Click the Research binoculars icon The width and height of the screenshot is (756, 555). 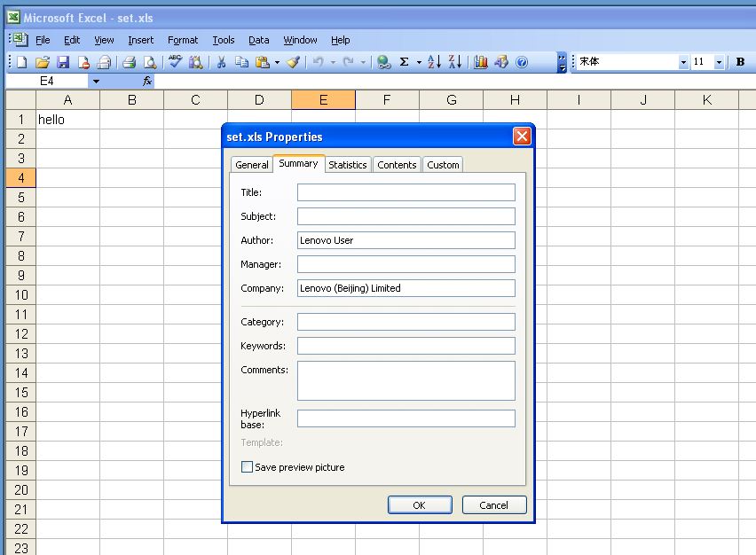(196, 62)
